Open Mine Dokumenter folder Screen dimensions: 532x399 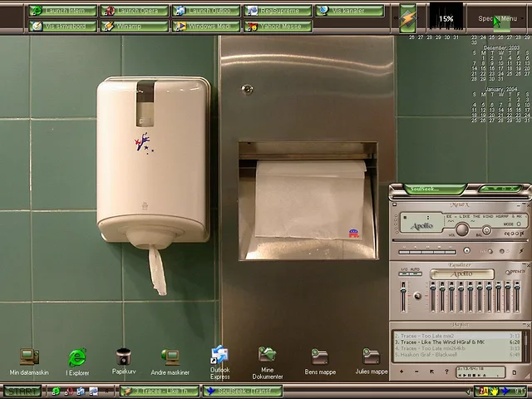coord(267,357)
